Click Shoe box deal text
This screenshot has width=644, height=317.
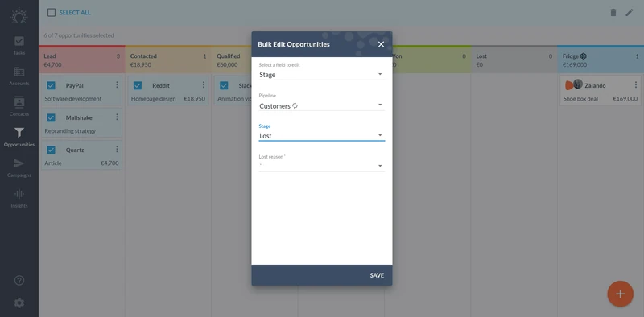pyautogui.click(x=580, y=99)
